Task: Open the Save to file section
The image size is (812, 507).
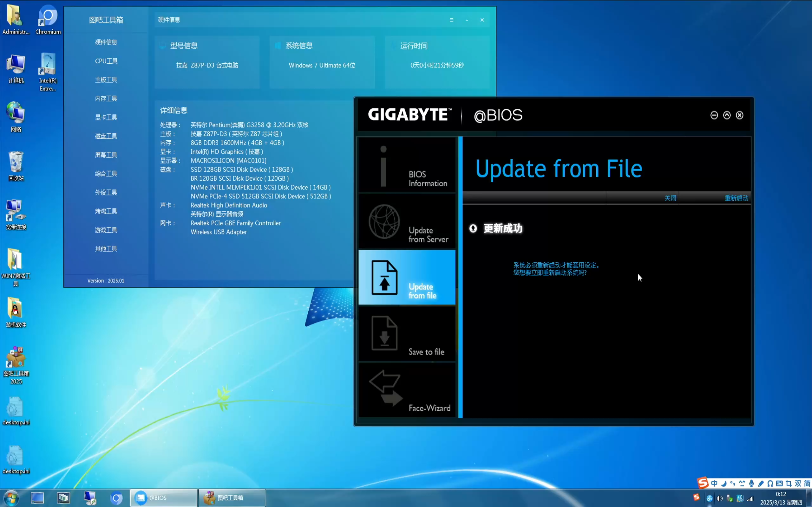Action: pos(407,334)
